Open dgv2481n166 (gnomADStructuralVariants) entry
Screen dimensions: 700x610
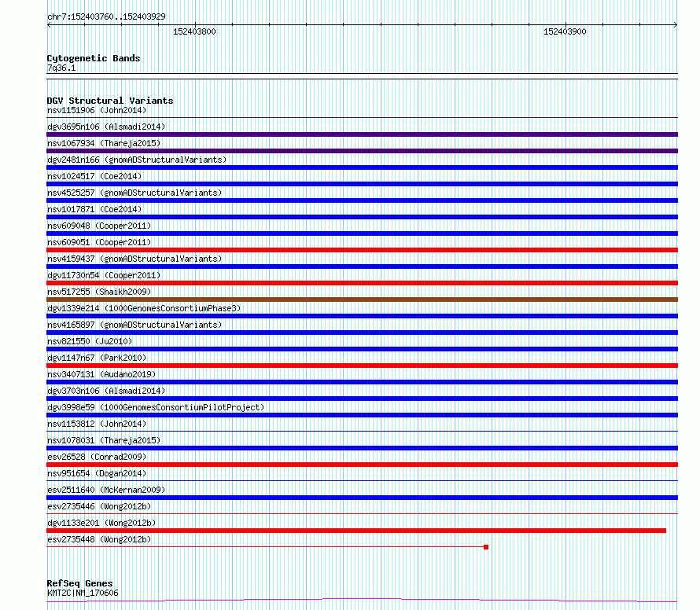(137, 160)
